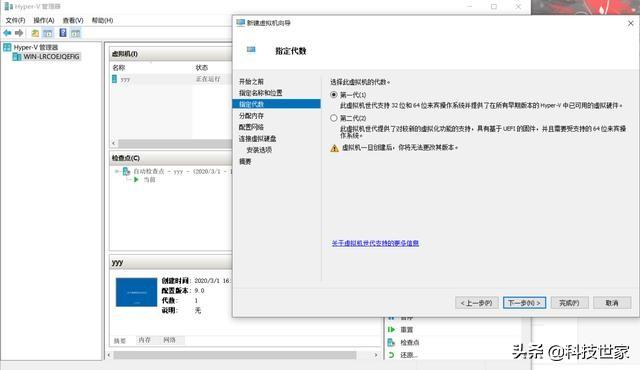Screen dimensions: 640x370
Task: Click 上一步(P) button in wizard
Action: 476,303
